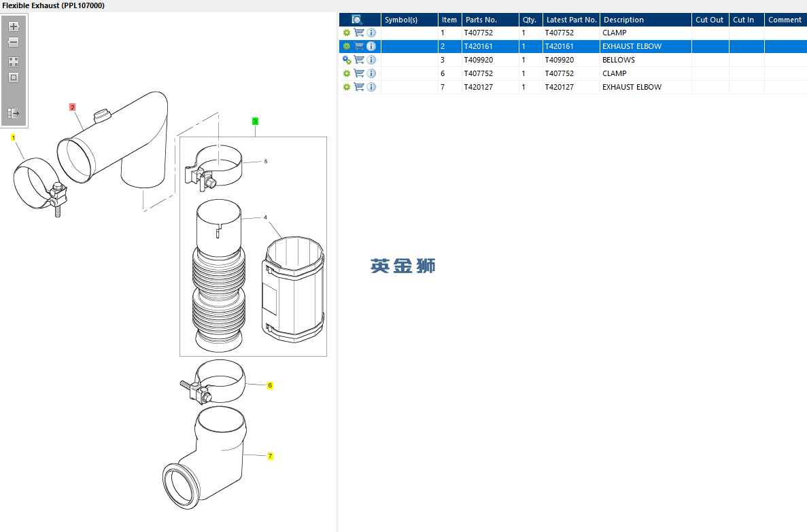Click the Comment column header

(x=785, y=20)
